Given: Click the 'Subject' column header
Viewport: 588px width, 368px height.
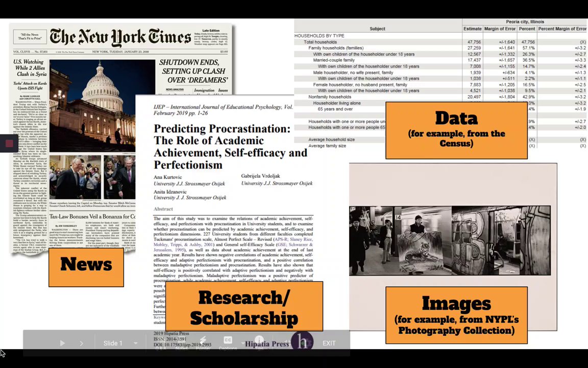Looking at the screenshot, I should pyautogui.click(x=377, y=29).
